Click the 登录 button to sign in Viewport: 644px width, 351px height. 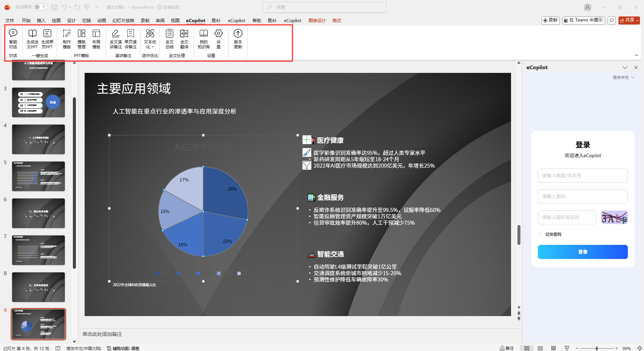pyautogui.click(x=583, y=252)
